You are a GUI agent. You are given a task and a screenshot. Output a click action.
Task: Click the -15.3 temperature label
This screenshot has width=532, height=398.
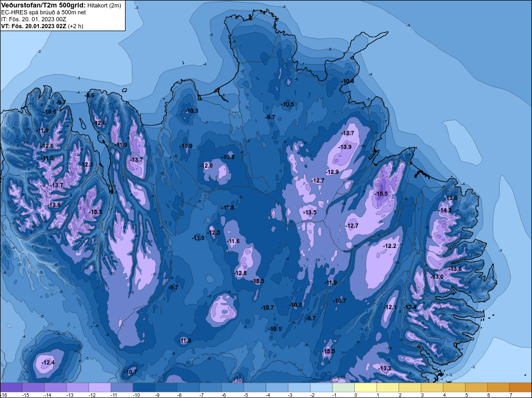tap(95, 212)
